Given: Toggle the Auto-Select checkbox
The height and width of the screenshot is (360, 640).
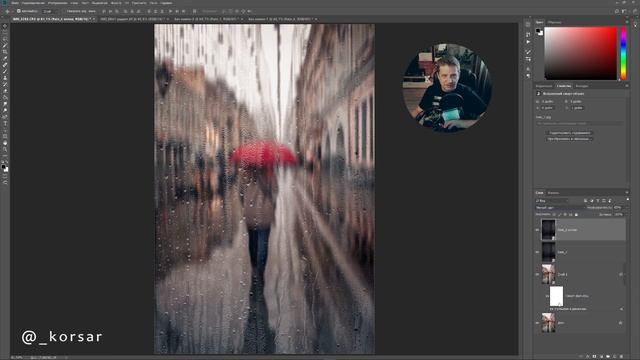Looking at the screenshot, I should [19, 11].
